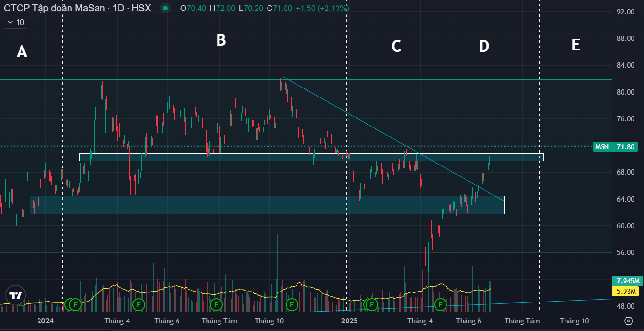Image resolution: width=644 pixels, height=331 pixels.
Task: Select the text label A on the chart
Action: click(21, 51)
